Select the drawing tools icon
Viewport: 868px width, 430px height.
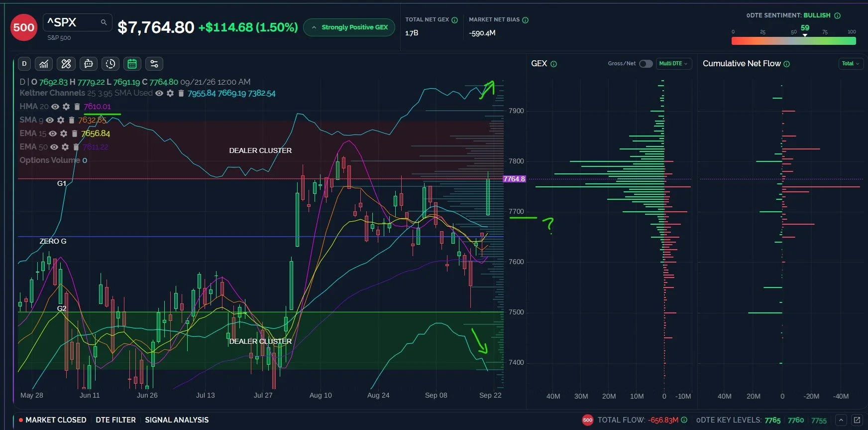tap(66, 64)
